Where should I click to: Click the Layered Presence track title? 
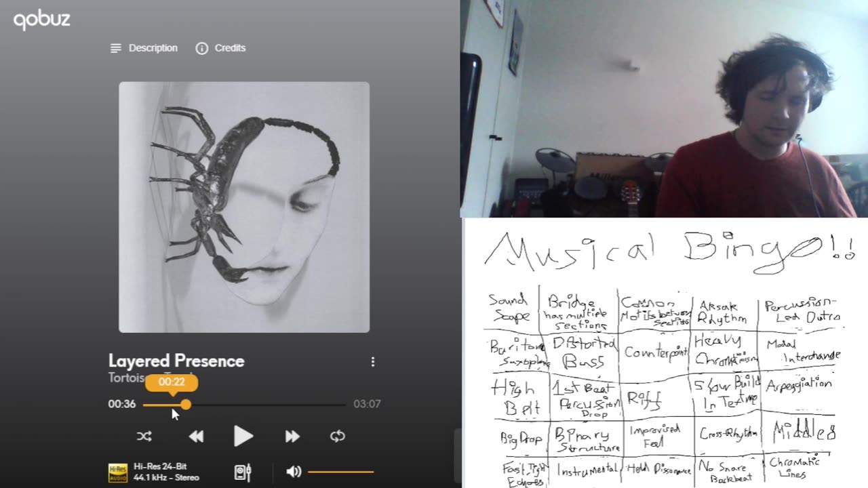tap(176, 361)
